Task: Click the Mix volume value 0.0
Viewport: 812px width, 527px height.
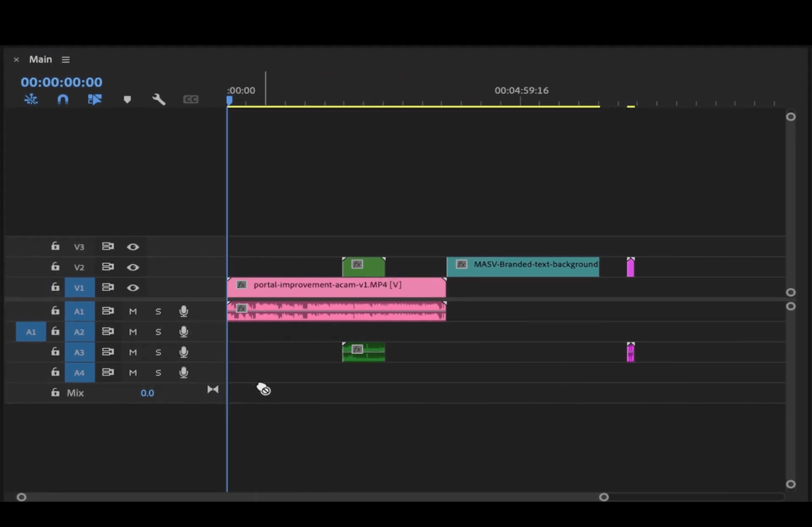Action: click(x=147, y=393)
